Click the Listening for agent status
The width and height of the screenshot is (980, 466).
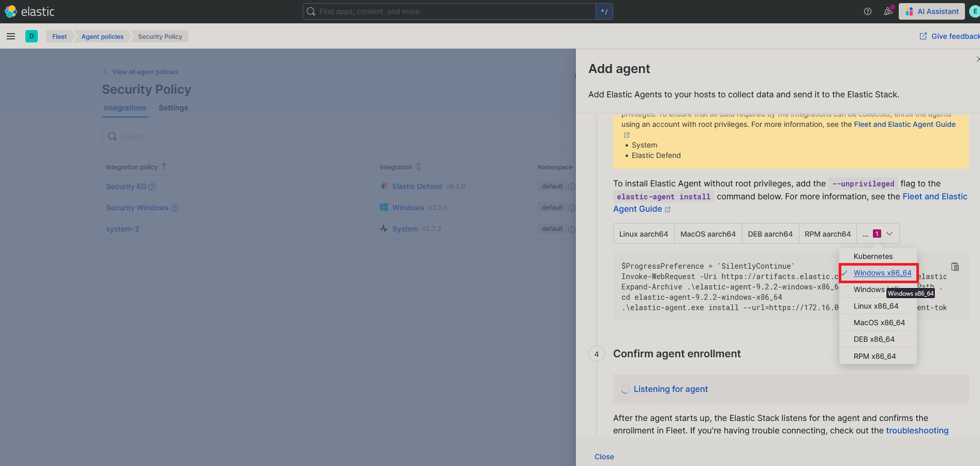click(671, 389)
